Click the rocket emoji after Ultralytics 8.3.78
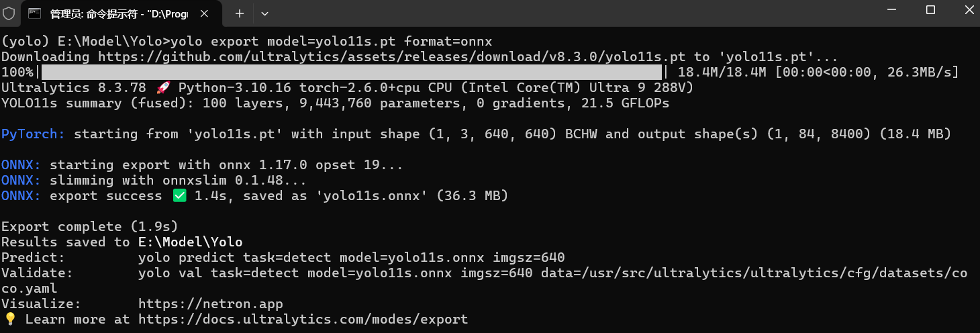 pyautogui.click(x=162, y=88)
